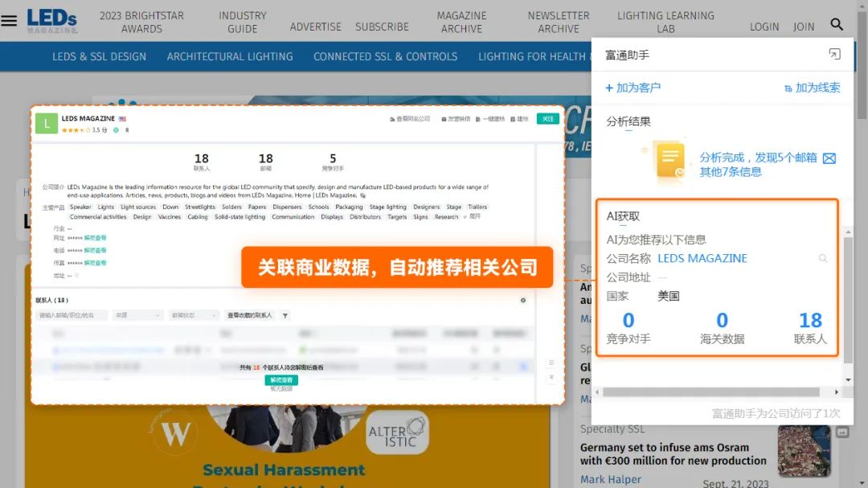Click the globe icon beside the rating
868x488 pixels.
click(x=116, y=130)
